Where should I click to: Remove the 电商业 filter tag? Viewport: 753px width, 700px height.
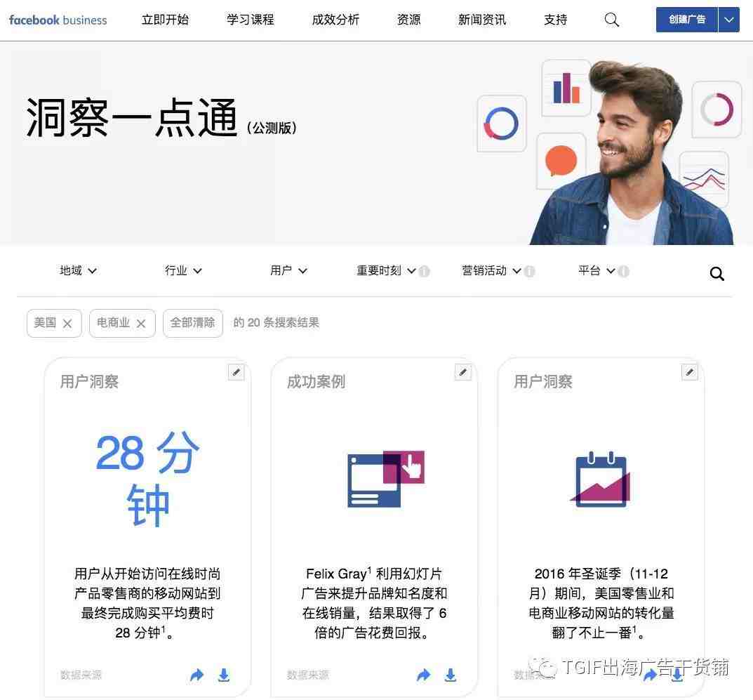141,324
